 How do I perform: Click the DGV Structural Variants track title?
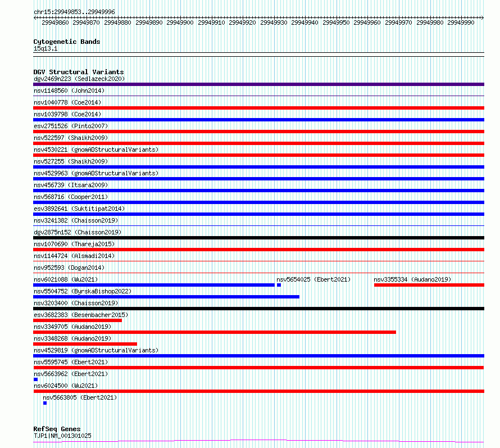(x=79, y=72)
